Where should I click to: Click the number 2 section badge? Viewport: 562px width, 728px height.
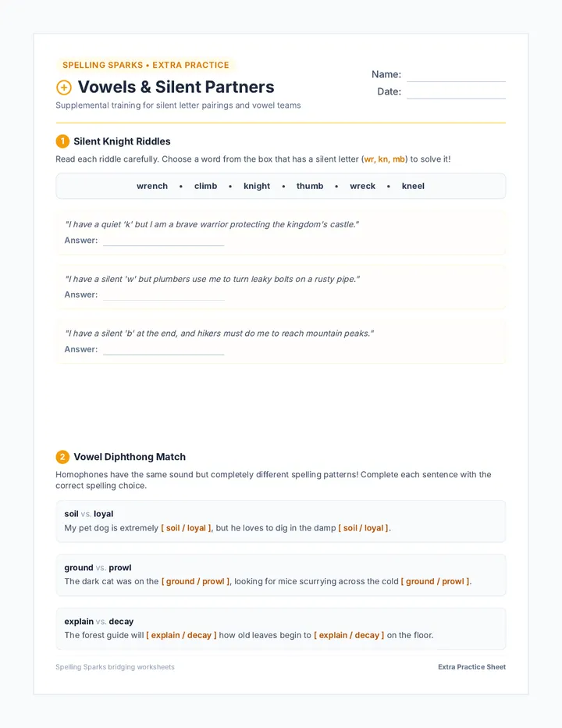click(62, 457)
